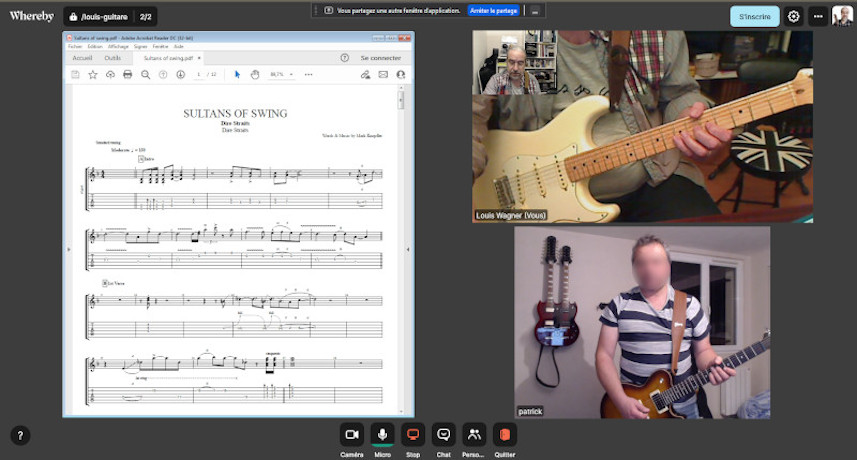Minimize the sharing notification bar
Viewport: 857px width, 460px height.
(535, 10)
